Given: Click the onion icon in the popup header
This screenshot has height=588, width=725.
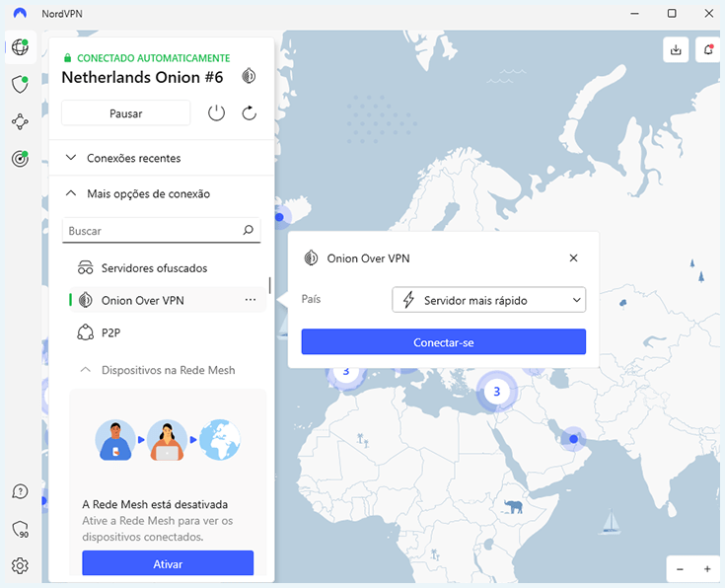Looking at the screenshot, I should (x=311, y=257).
